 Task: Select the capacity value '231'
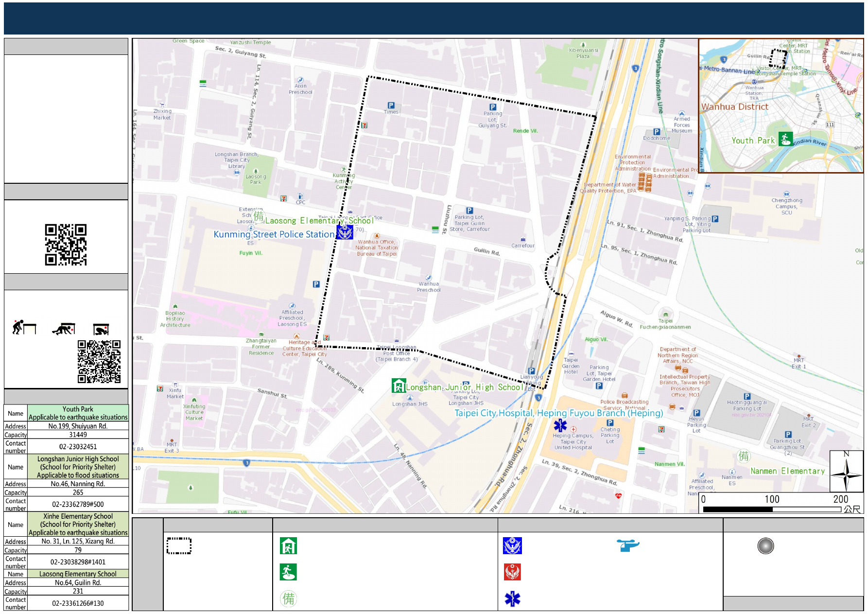[x=78, y=591]
